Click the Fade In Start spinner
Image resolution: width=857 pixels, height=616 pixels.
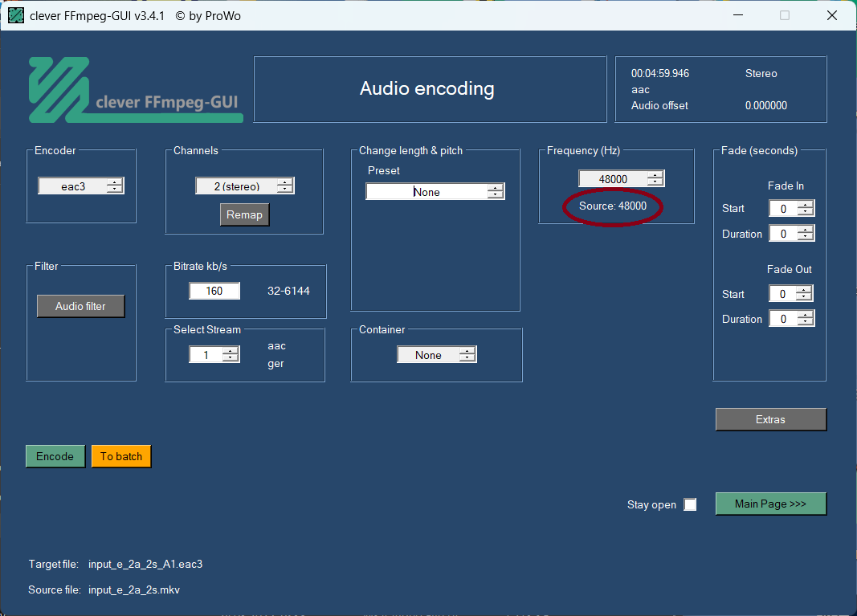pos(791,208)
